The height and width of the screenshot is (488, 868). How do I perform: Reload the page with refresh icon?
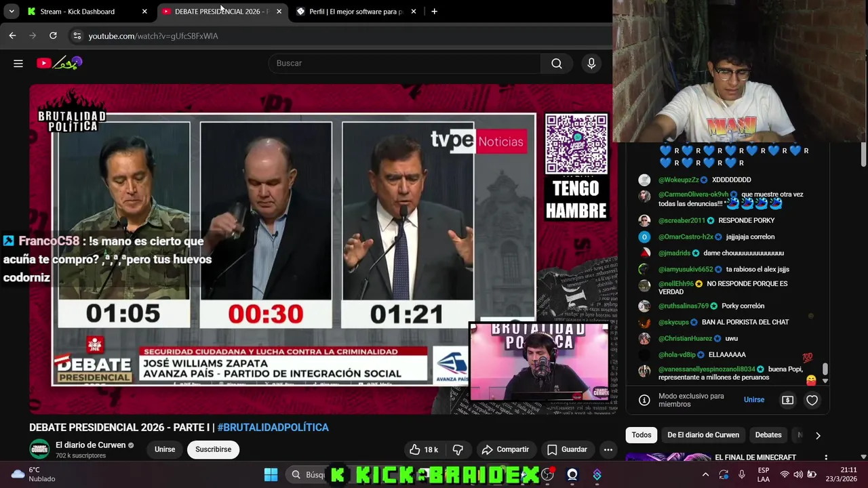point(53,35)
